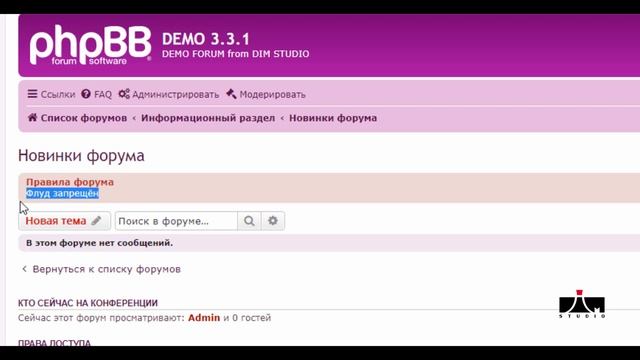
Task: Click the magnifier search button
Action: click(x=249, y=221)
